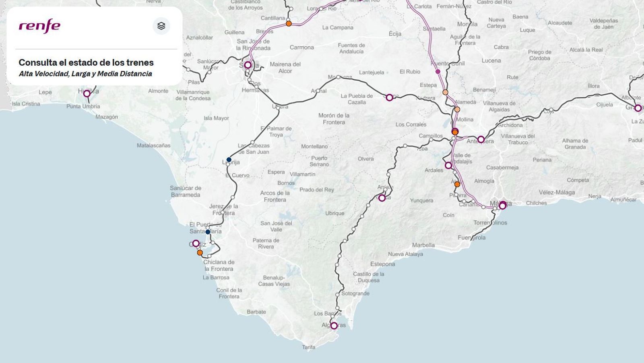Select the orange train marker near Cantillana
Viewport: 644px width, 363px height.
point(288,23)
